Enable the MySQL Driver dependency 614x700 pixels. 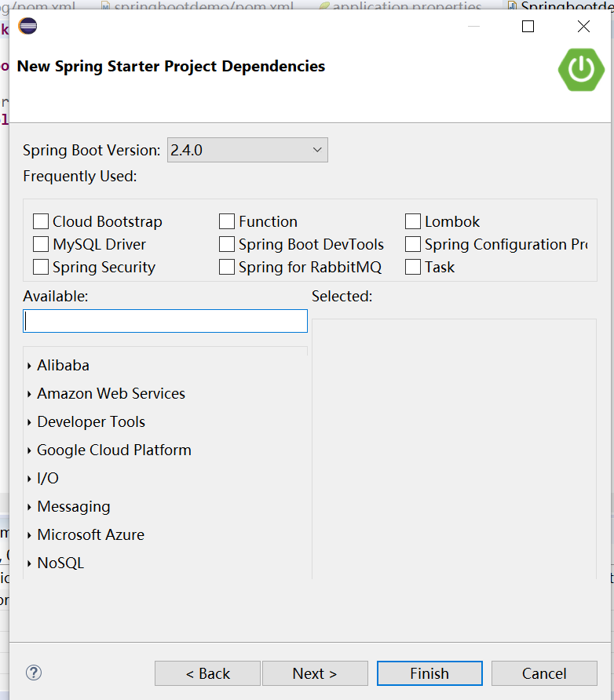pos(41,244)
